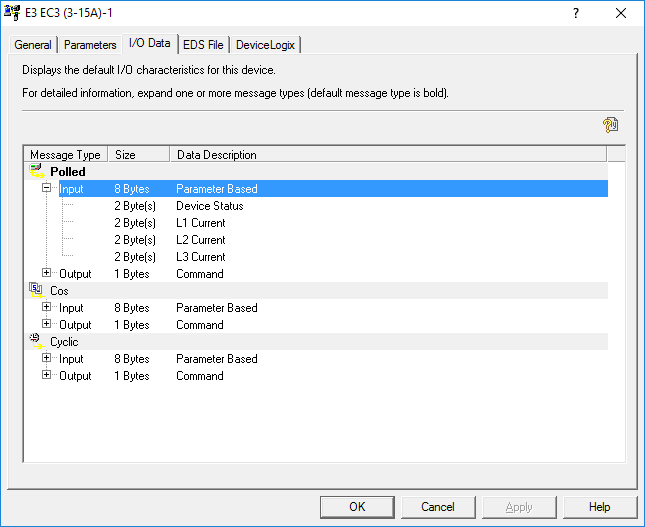645x527 pixels.
Task: Select the Cos Input label
Action: [x=71, y=308]
